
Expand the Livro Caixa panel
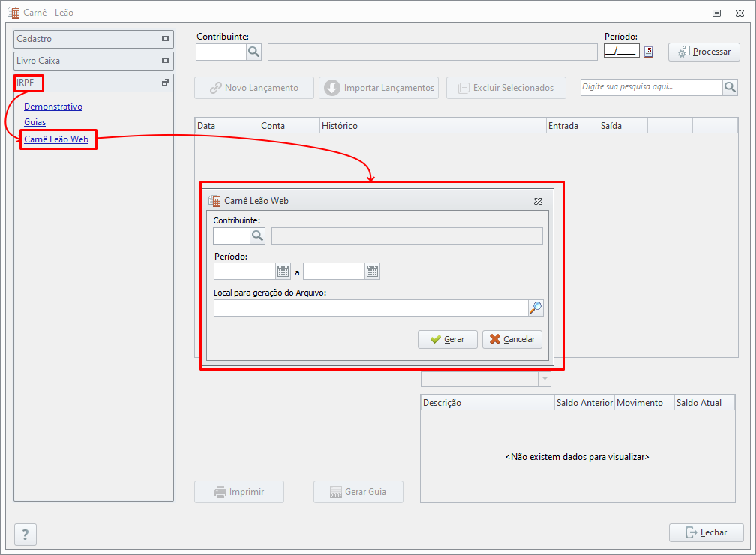point(165,60)
